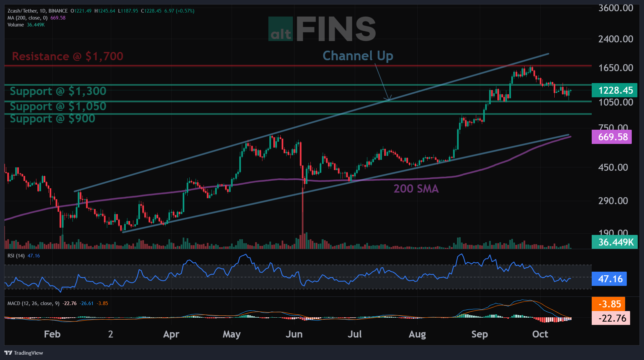Select the Zcash/Tether 1D BINANCE symbol title
Viewport: 644px width, 360px height.
(37, 11)
